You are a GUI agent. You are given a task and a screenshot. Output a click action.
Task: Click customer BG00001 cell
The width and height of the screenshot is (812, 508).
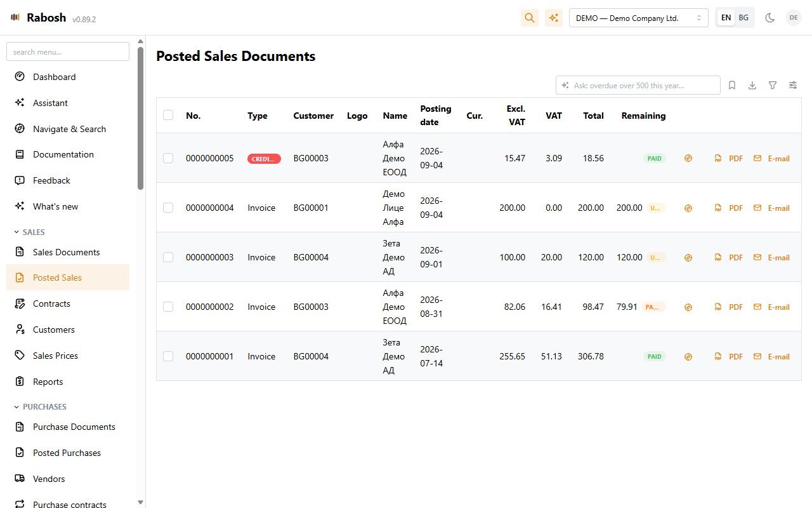pyautogui.click(x=311, y=208)
